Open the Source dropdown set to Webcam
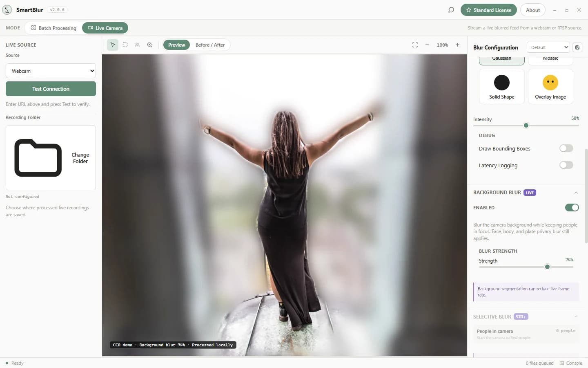The height and width of the screenshot is (368, 588). click(51, 71)
